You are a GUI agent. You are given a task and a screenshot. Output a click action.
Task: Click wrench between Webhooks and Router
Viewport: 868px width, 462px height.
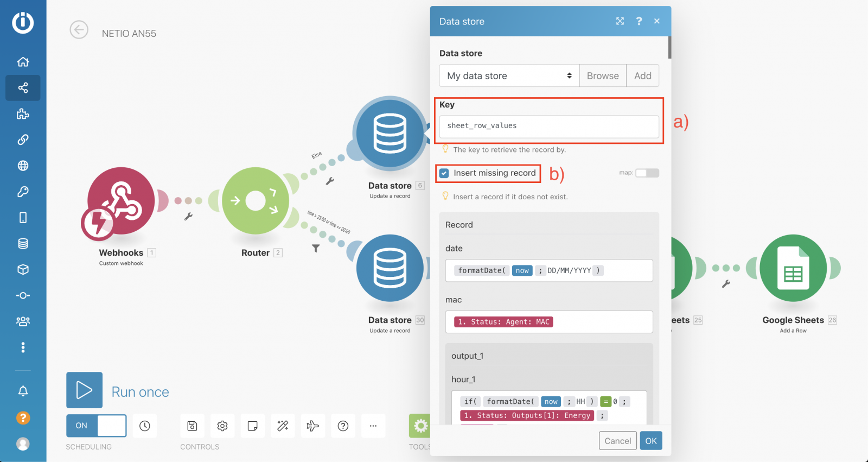point(188,216)
